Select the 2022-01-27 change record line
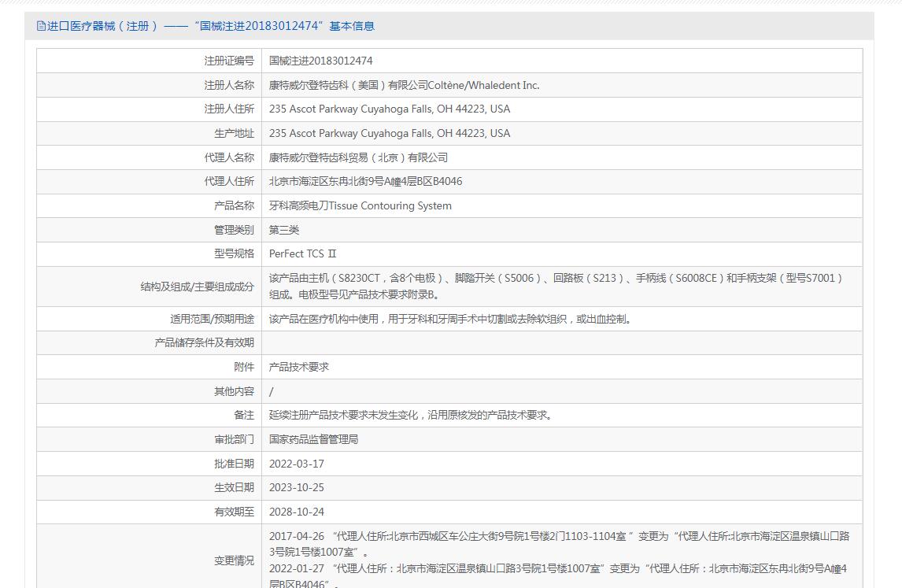The width and height of the screenshot is (902, 588). [558, 575]
